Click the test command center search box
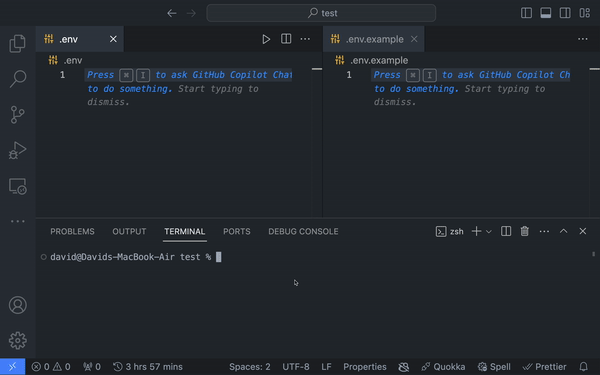Screen dimensions: 600x375 pos(321,13)
